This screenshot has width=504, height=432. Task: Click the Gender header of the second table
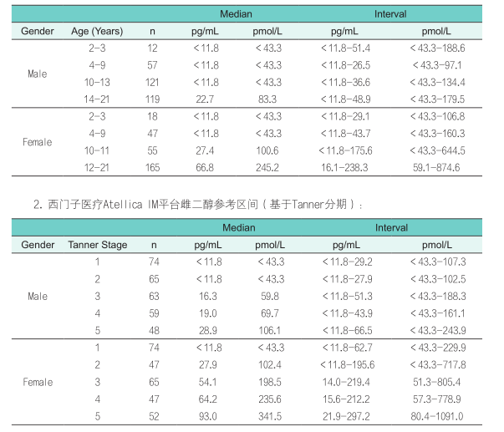point(38,245)
